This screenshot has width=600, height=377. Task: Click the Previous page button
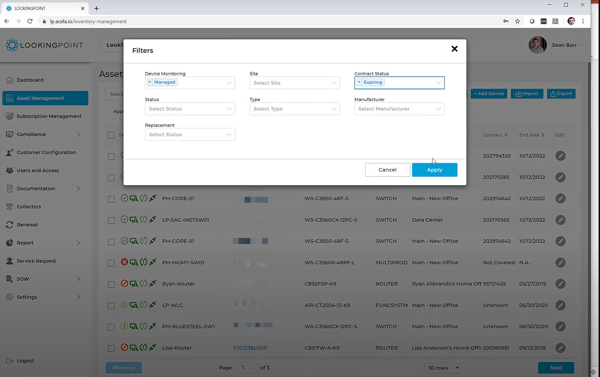click(124, 368)
